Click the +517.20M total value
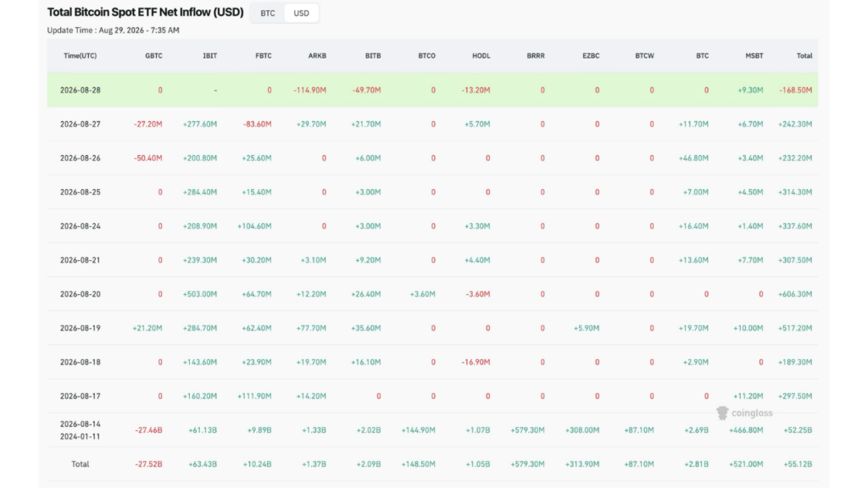Viewport: 868px width, 488px height. click(x=795, y=328)
